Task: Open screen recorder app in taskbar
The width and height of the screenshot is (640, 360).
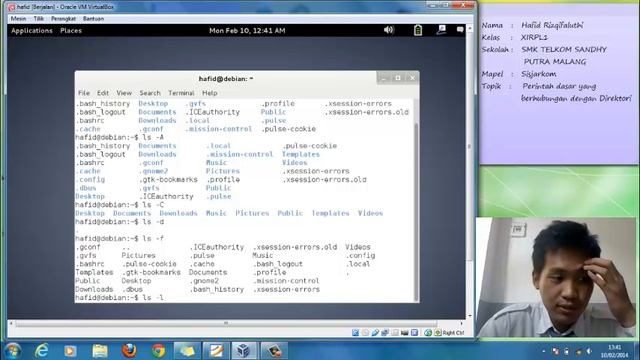Action: tap(274, 351)
